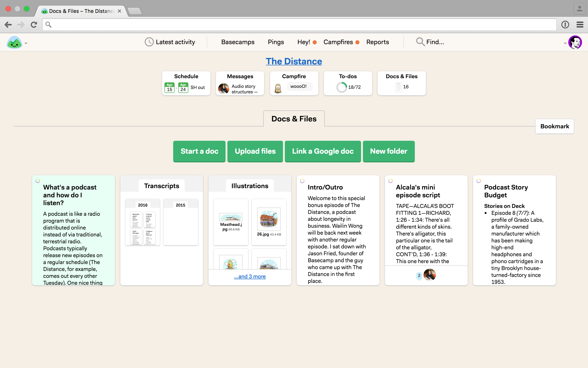Open the Campfire card
The height and width of the screenshot is (368, 588).
294,83
